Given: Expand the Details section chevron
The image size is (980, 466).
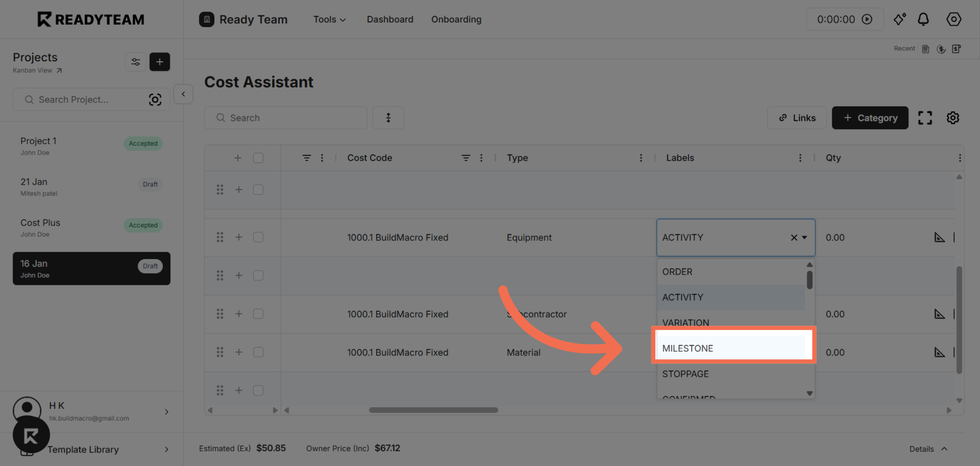Looking at the screenshot, I should (944, 449).
